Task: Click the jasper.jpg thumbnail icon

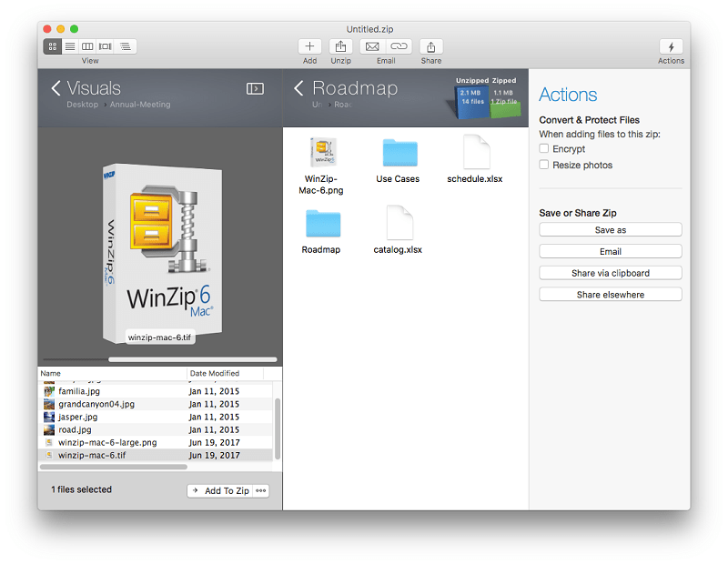Action: pos(49,417)
